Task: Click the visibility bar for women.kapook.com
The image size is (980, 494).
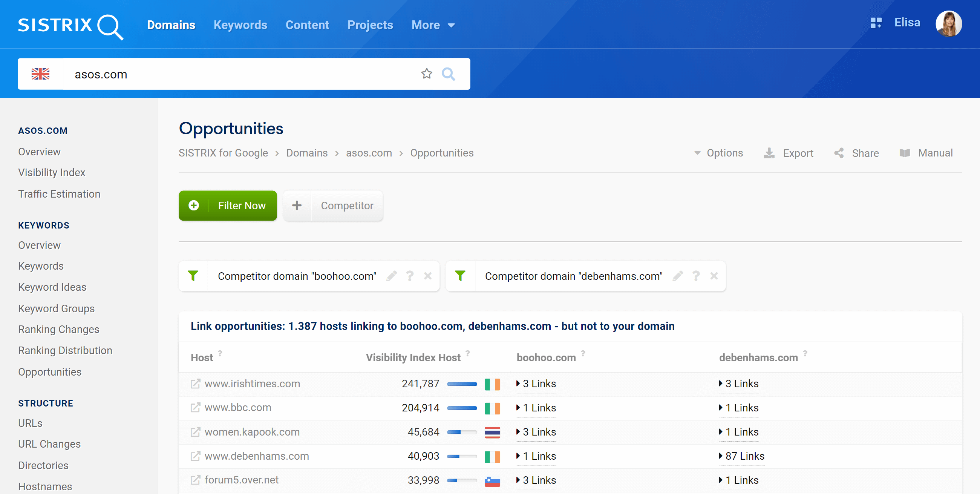Action: 462,433
